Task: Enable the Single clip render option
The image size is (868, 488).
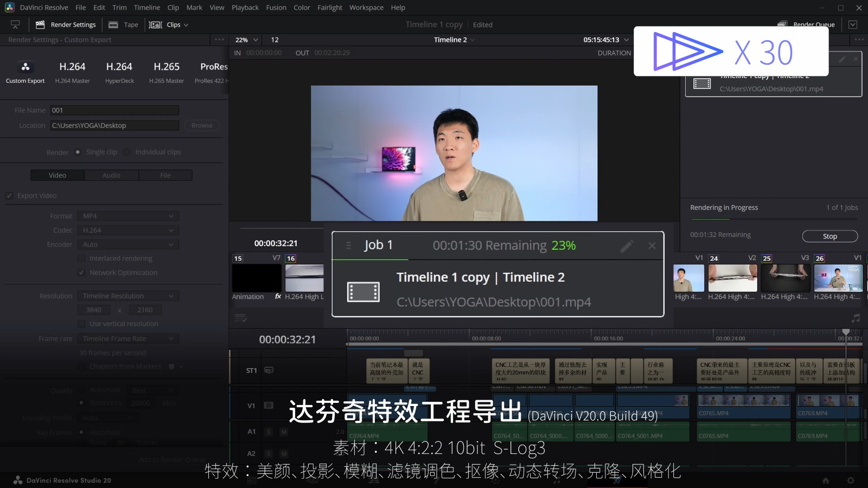Action: click(x=78, y=152)
